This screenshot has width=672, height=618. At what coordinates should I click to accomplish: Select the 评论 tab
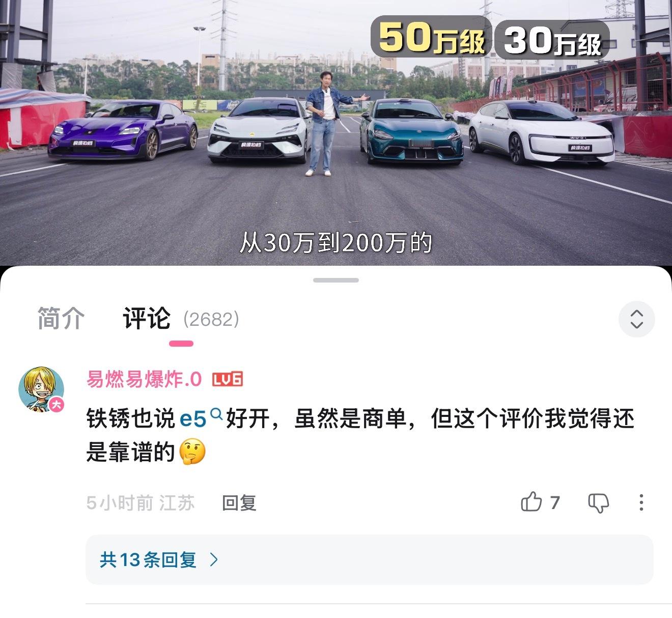(x=147, y=319)
